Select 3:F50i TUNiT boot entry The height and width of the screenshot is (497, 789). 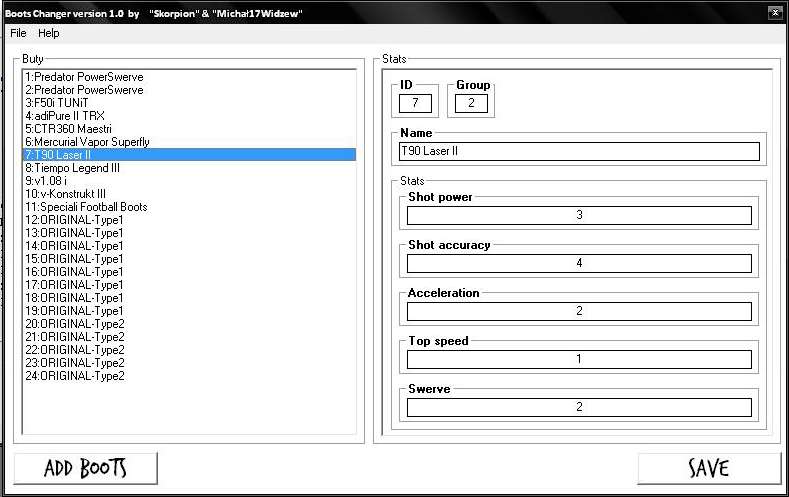[x=57, y=103]
